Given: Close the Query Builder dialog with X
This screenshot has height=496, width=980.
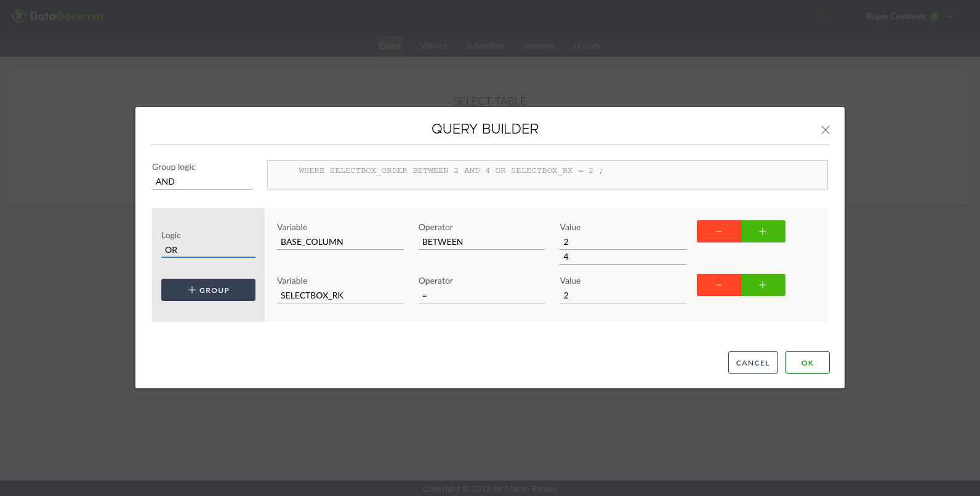Looking at the screenshot, I should (x=825, y=130).
